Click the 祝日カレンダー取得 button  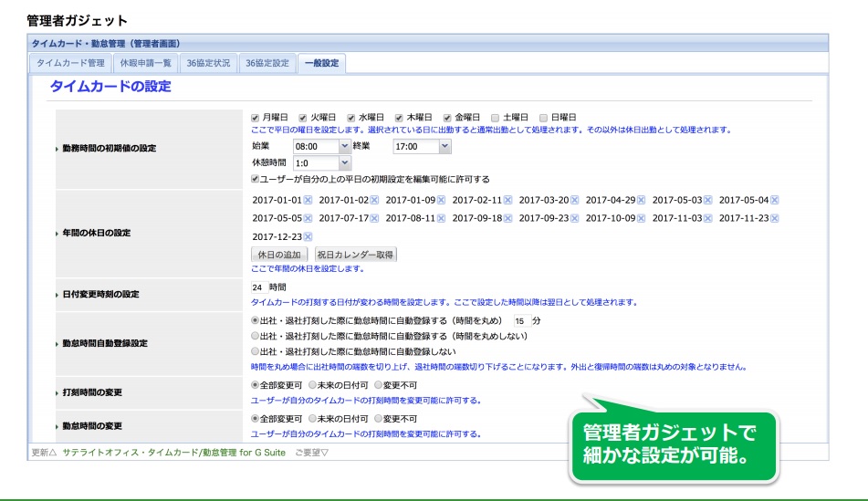pos(355,255)
